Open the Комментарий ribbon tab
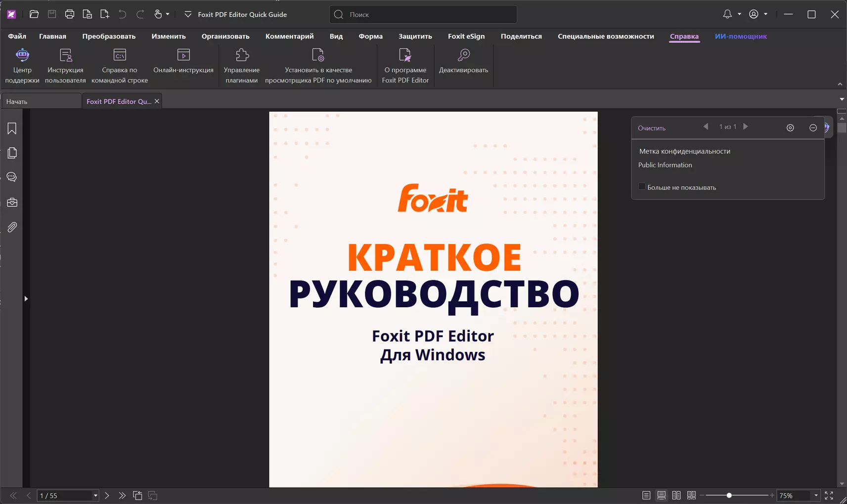This screenshot has height=504, width=847. (x=289, y=36)
